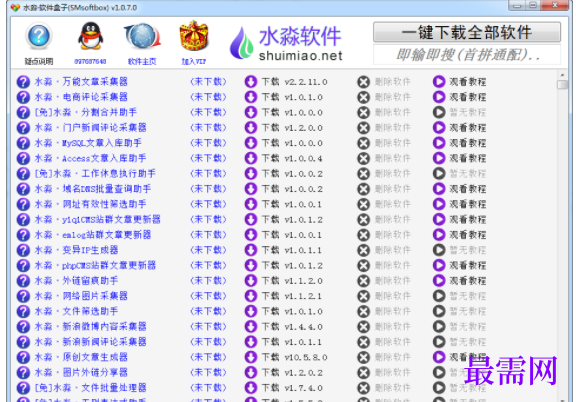Click help icon beside 文件批量处理器
Viewport: 576px width, 402px height.
23,388
